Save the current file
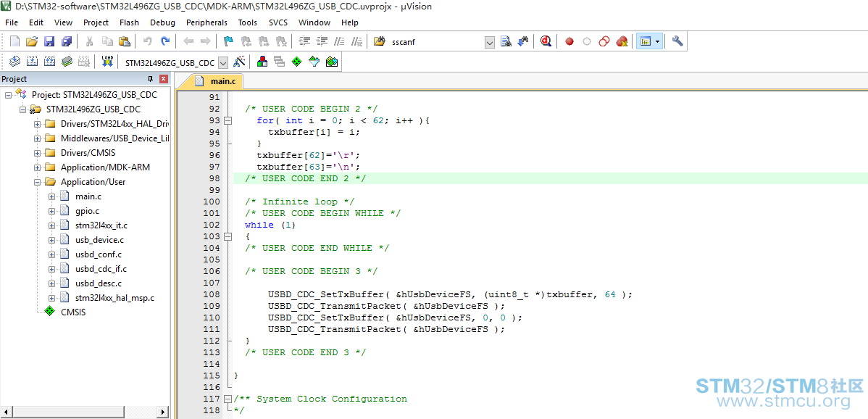The image size is (868, 419). (x=49, y=41)
